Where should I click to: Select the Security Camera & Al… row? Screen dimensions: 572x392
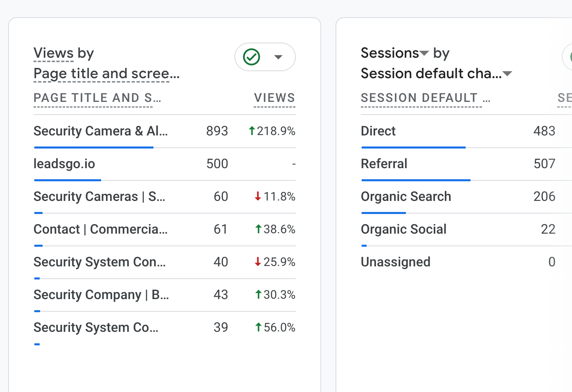(x=101, y=131)
